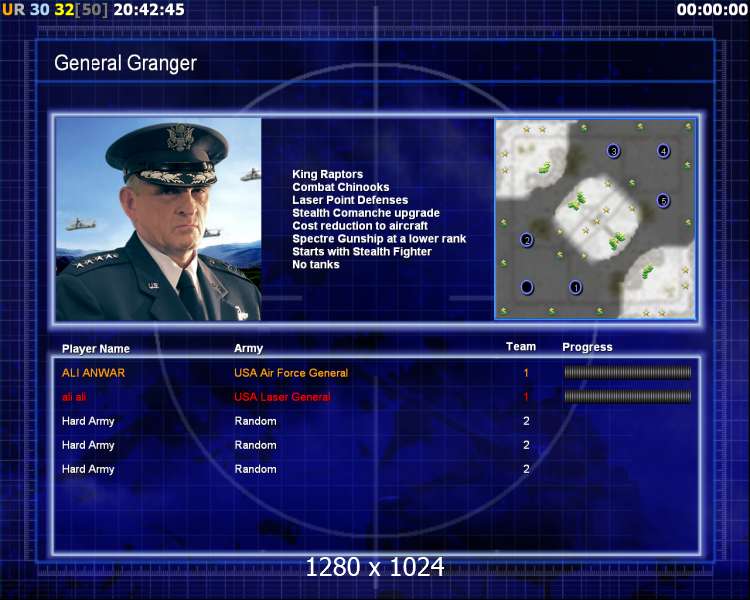
Task: Click the Cost reduction to aircraft line
Action: pos(360,226)
